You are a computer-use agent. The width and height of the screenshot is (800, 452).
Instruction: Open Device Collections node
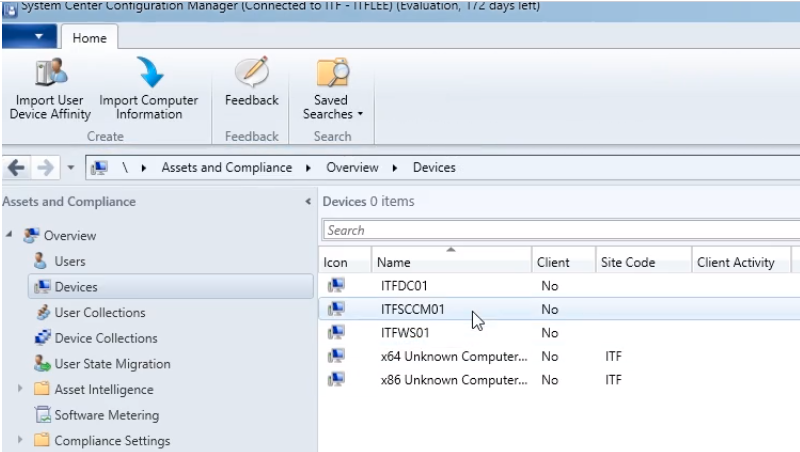[x=105, y=338]
